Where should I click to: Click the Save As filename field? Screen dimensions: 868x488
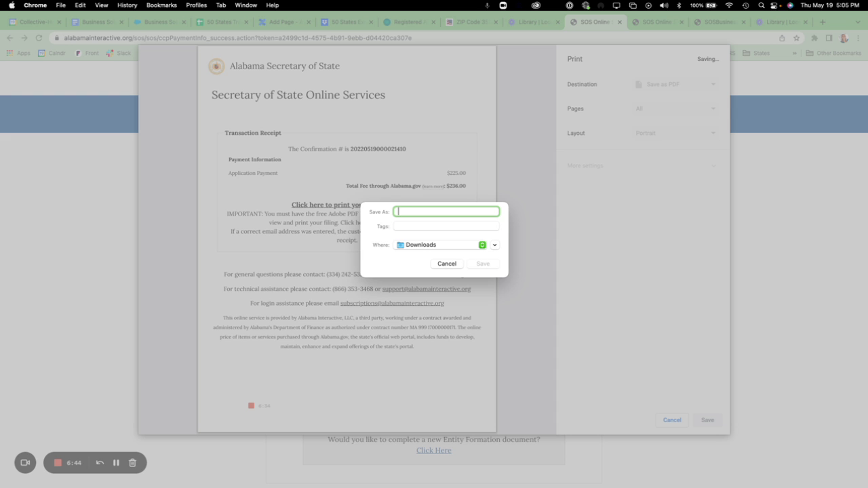click(446, 211)
